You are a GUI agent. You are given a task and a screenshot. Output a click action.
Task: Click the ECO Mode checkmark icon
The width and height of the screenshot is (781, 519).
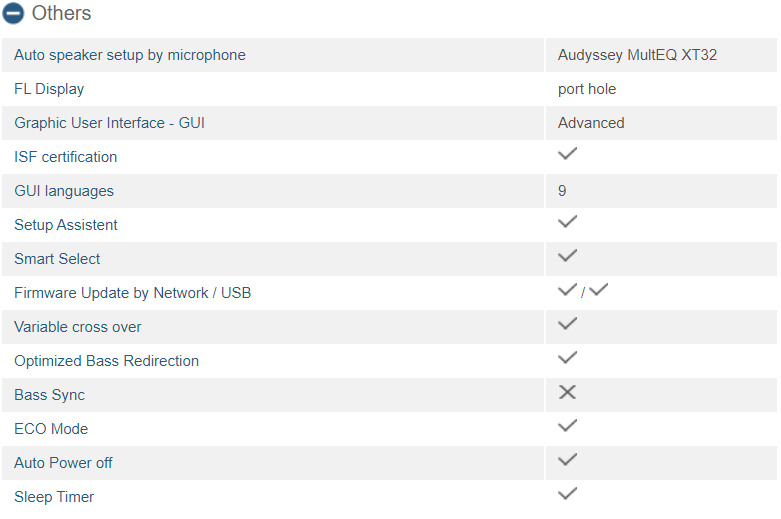point(567,426)
